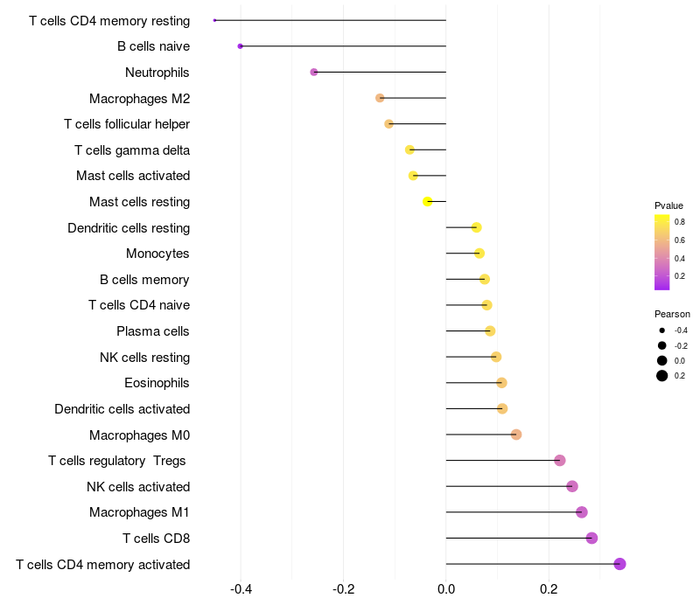
Task: Select the B cells naive dot
Action: [x=240, y=45]
